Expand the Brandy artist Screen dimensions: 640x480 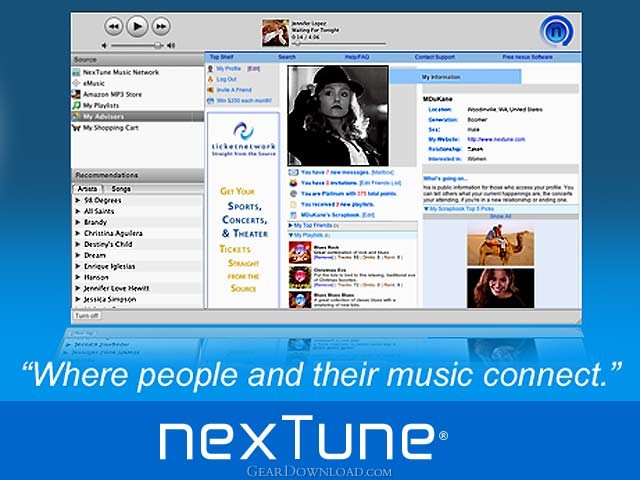pos(78,222)
